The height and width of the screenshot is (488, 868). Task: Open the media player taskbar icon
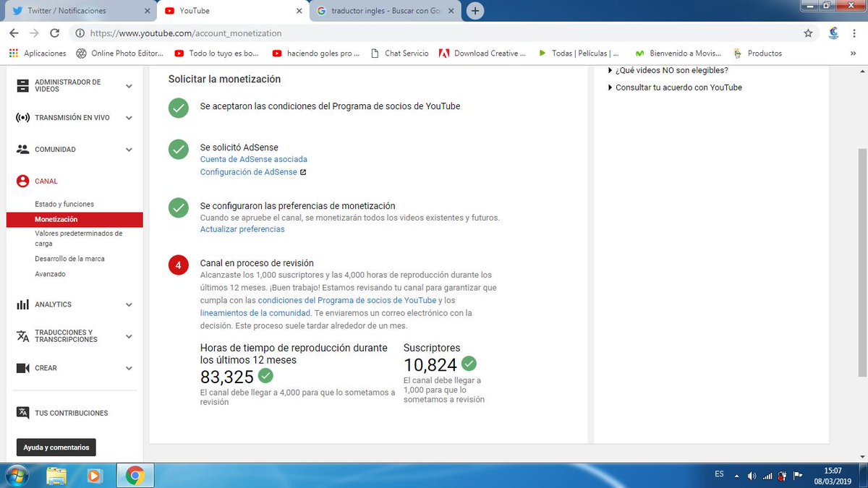coord(95,475)
